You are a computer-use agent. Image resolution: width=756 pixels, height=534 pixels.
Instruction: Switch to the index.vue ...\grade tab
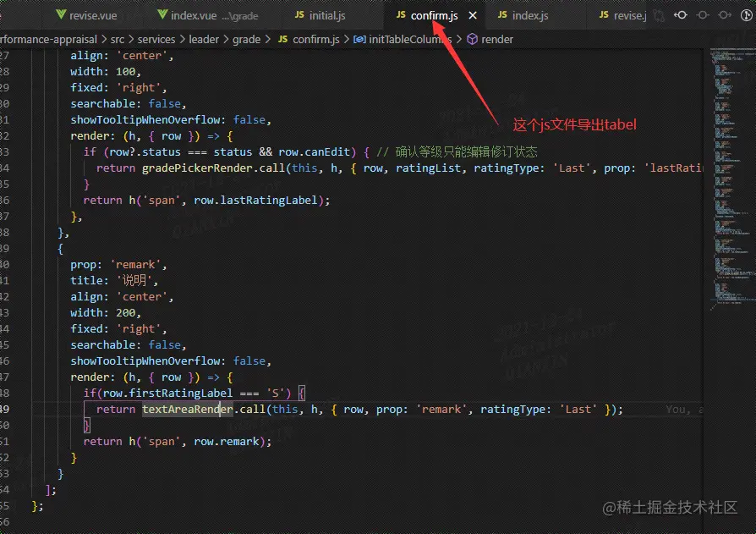click(208, 15)
